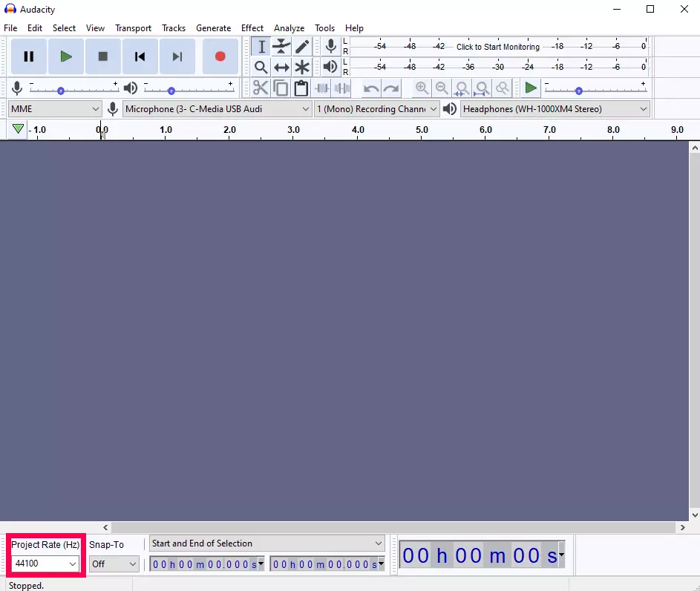Open the File menu

(10, 28)
